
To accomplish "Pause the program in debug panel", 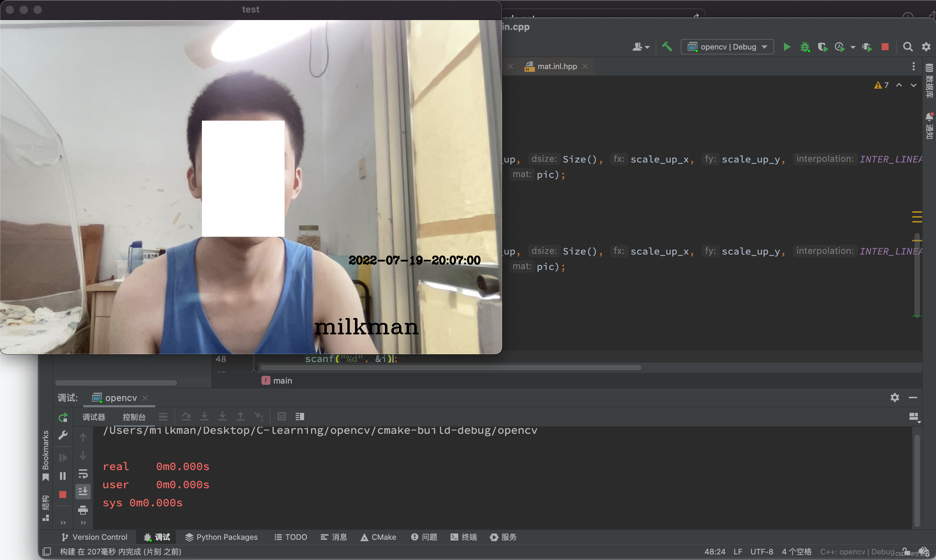I will pyautogui.click(x=63, y=476).
